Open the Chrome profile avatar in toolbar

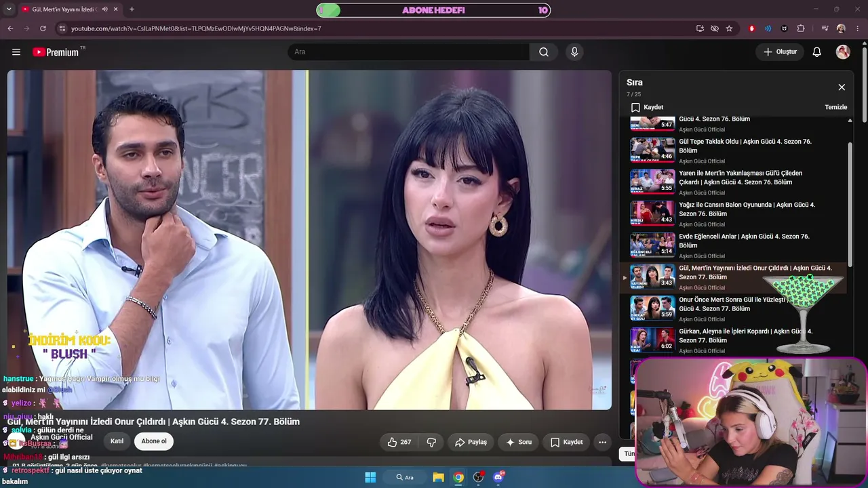841,28
